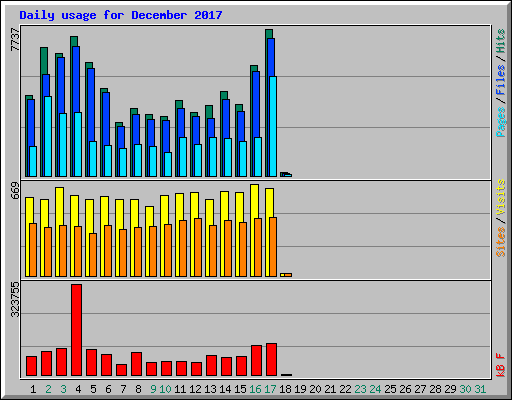Click day label 15 on the x-axis
The image size is (512, 400).
240,389
